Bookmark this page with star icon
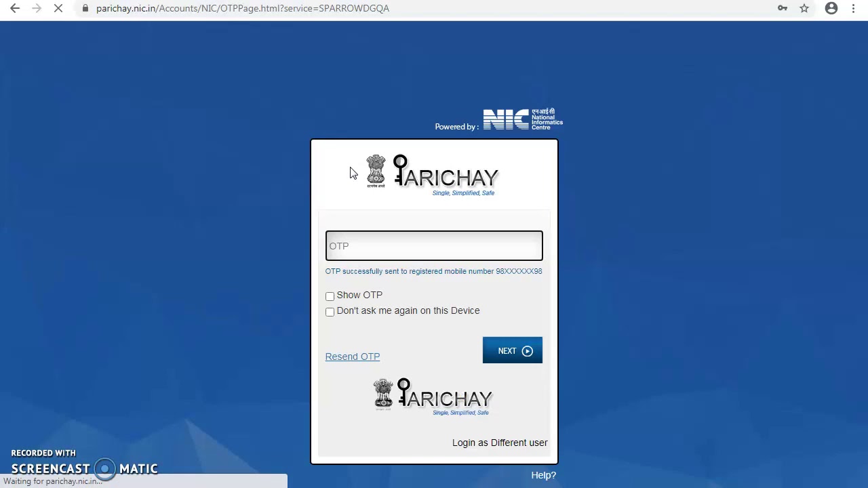Screen dimensions: 868x488 tap(804, 8)
